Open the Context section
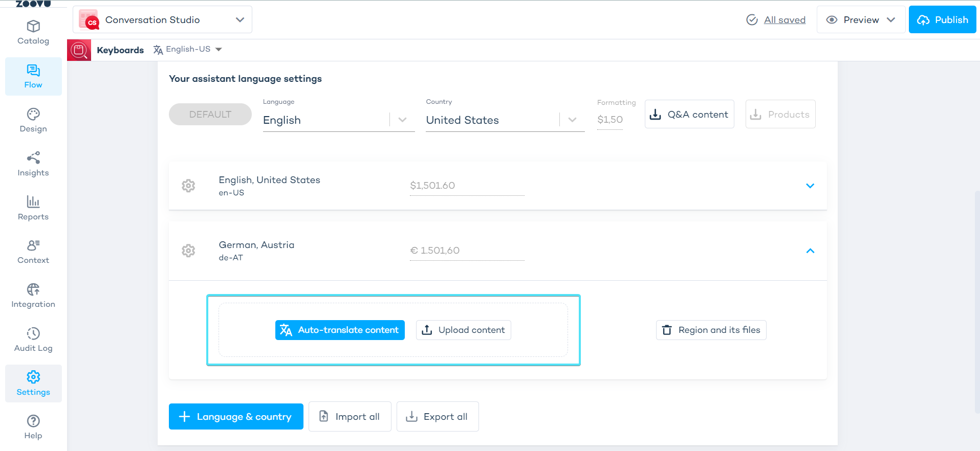The image size is (980, 451). (x=33, y=252)
